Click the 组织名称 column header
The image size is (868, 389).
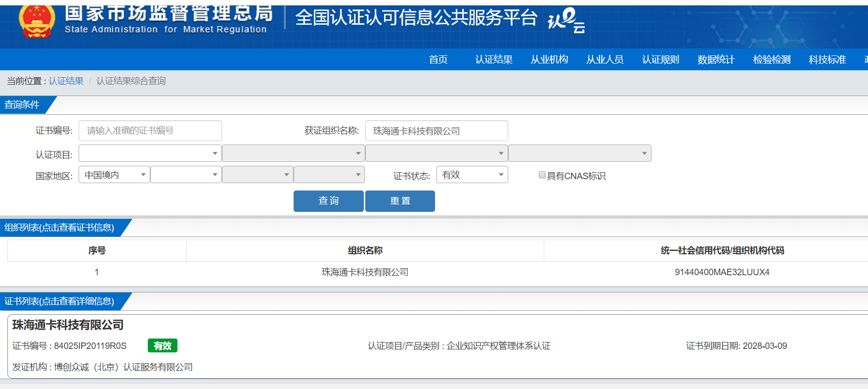pos(365,250)
